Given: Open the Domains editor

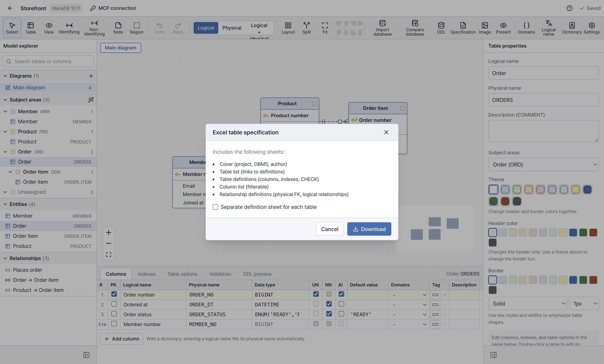Looking at the screenshot, I should [526, 28].
